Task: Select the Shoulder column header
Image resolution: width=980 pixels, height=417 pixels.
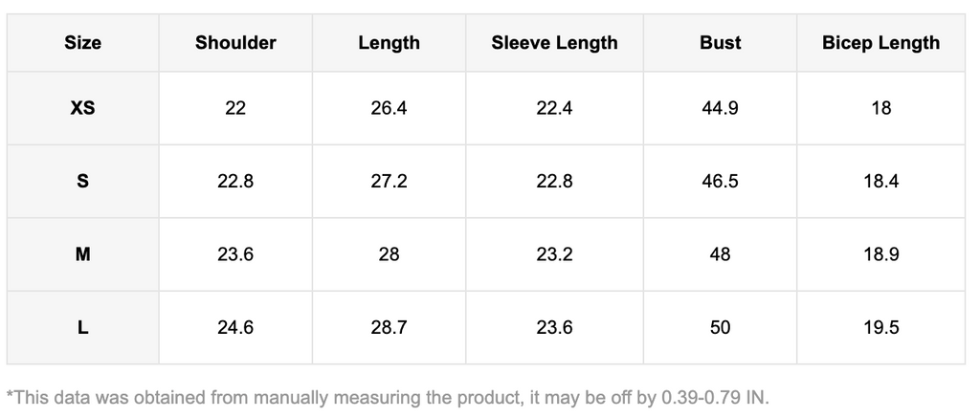Action: tap(235, 43)
